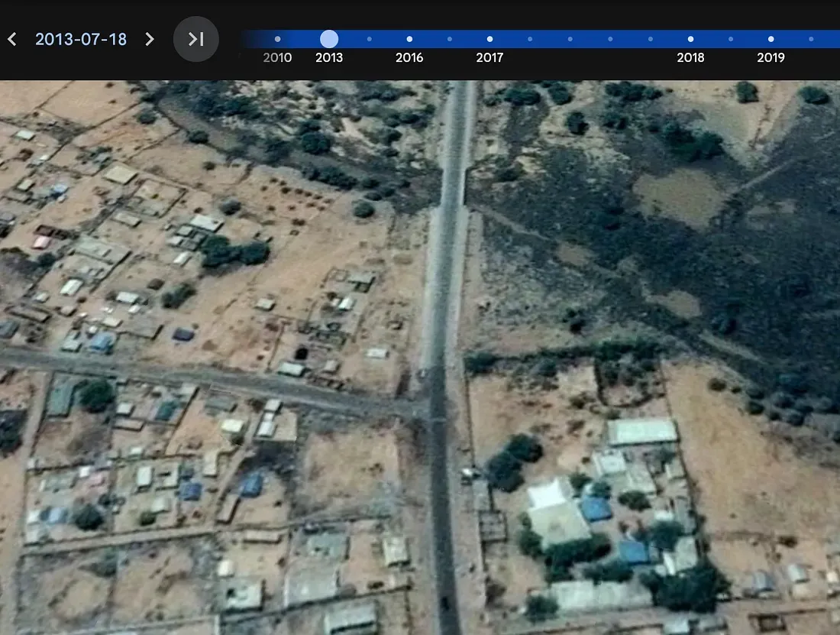Click the 2019 year label
Viewport: 840px width, 635px height.
tap(771, 58)
